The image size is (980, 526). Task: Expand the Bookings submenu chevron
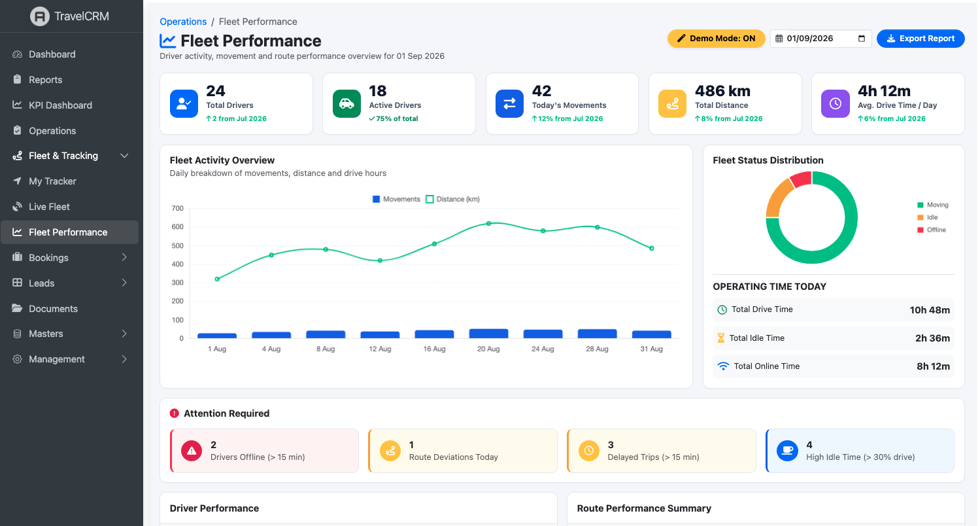tap(124, 257)
